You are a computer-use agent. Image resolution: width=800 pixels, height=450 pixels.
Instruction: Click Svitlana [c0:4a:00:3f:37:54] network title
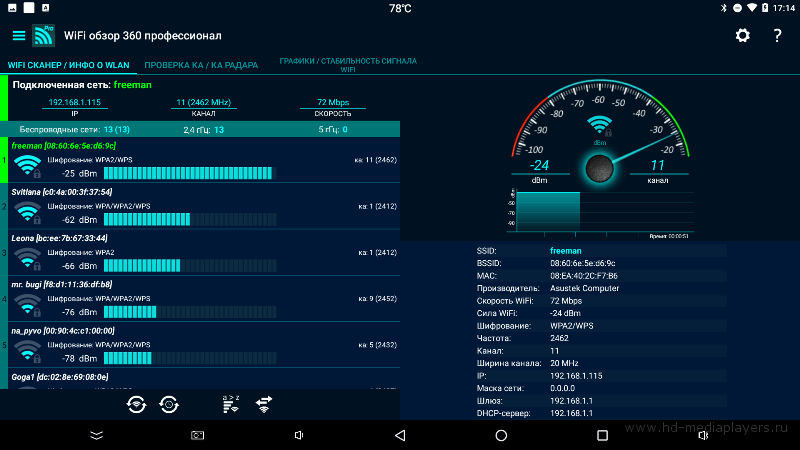[x=62, y=192]
